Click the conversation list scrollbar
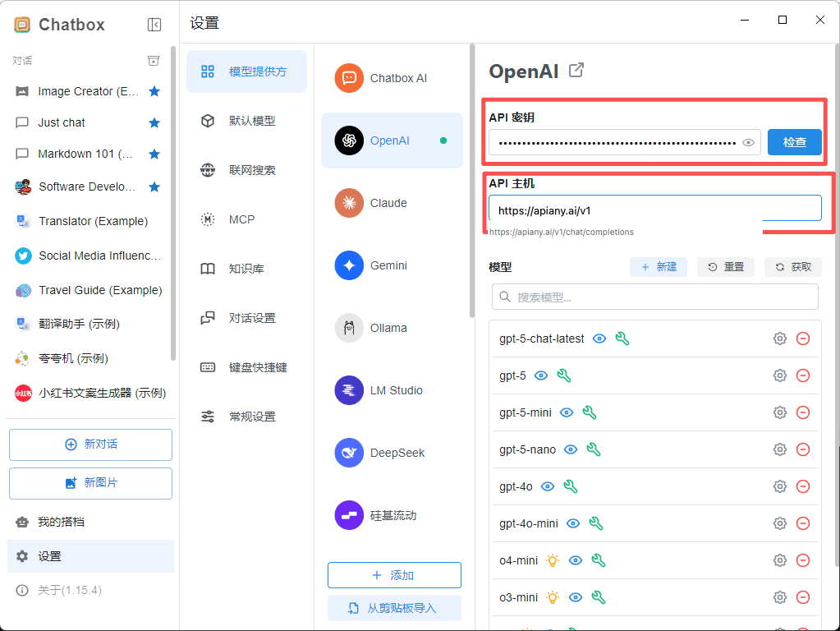This screenshot has width=840, height=631. tap(173, 203)
